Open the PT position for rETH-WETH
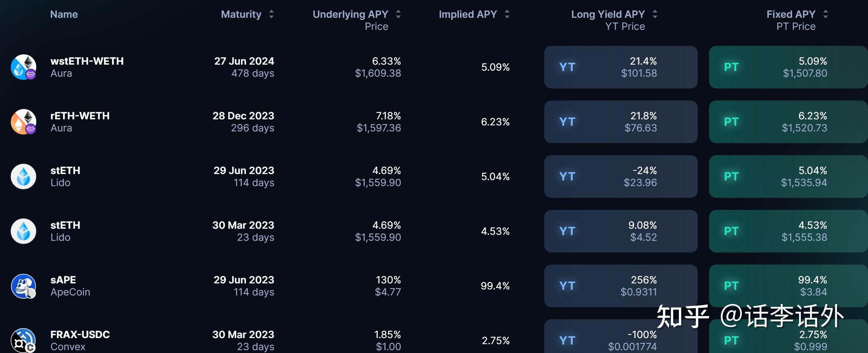The image size is (868, 353). (788, 121)
